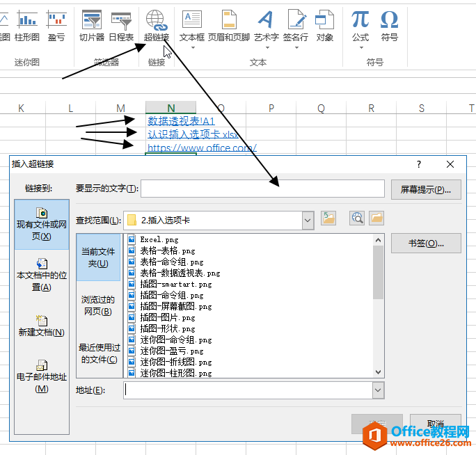Click the Address (地址) input field
Viewport: 476px width, 455px height.
tap(248, 390)
